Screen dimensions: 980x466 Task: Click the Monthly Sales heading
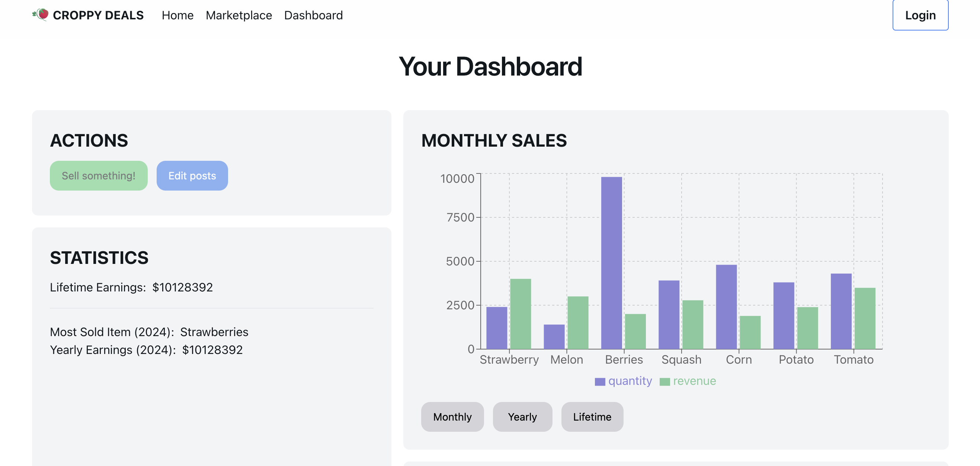(494, 141)
